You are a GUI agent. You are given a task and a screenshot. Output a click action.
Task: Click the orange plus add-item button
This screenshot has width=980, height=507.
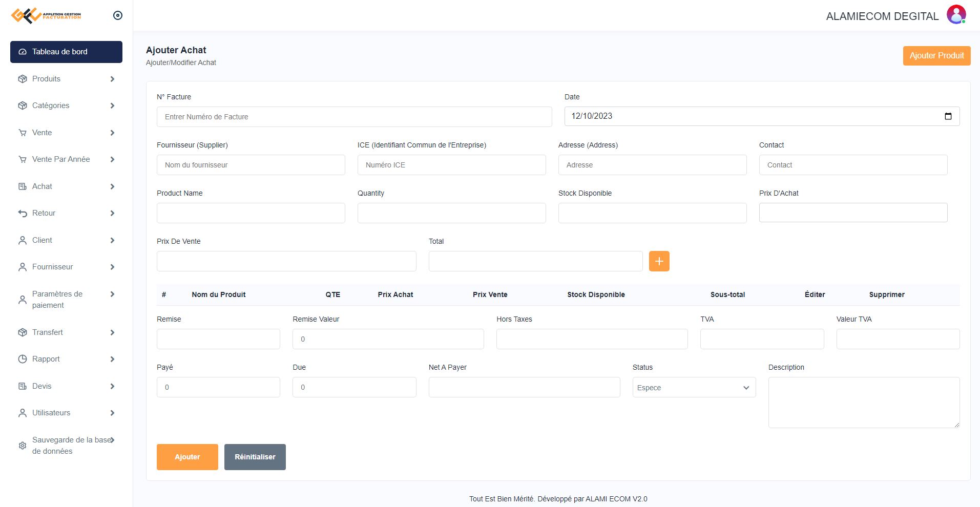point(659,261)
